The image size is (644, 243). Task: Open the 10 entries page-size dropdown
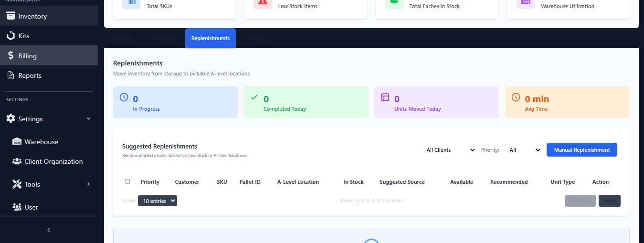(x=158, y=201)
